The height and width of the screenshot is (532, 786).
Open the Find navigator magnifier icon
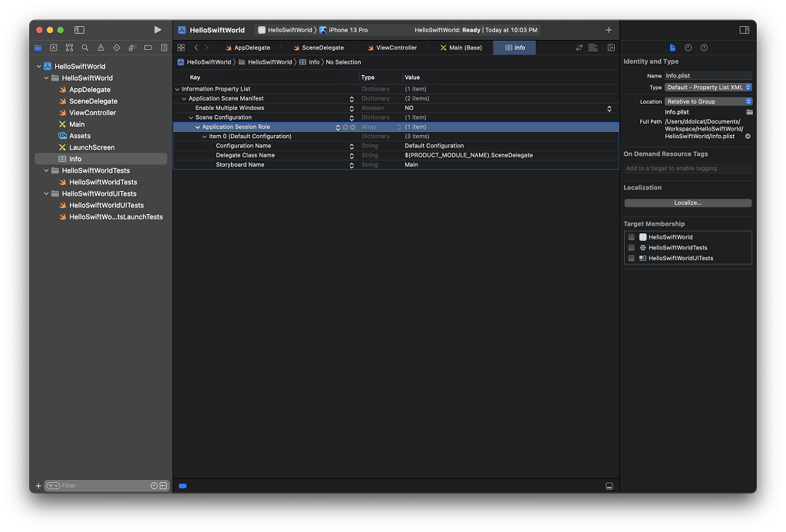pos(85,48)
